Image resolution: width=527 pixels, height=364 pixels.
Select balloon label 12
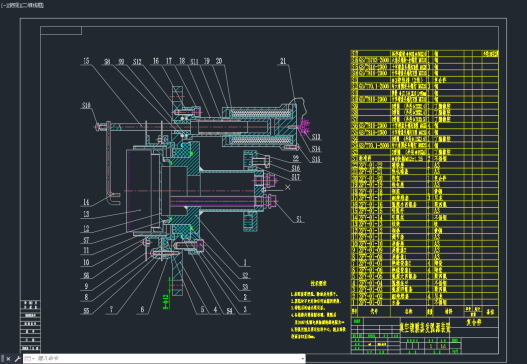(86, 229)
